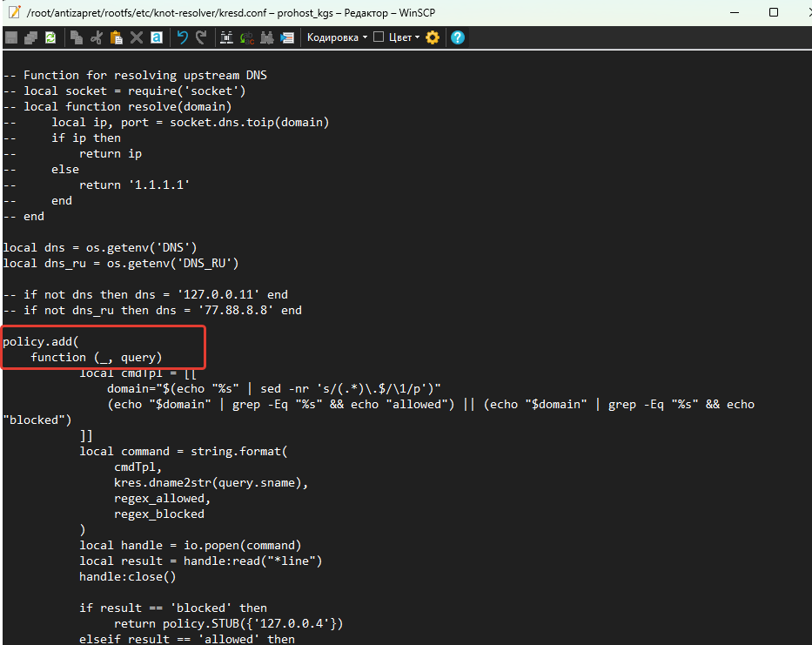The height and width of the screenshot is (645, 812).
Task: Expand the Цвет color dropdown
Action: pyautogui.click(x=405, y=37)
